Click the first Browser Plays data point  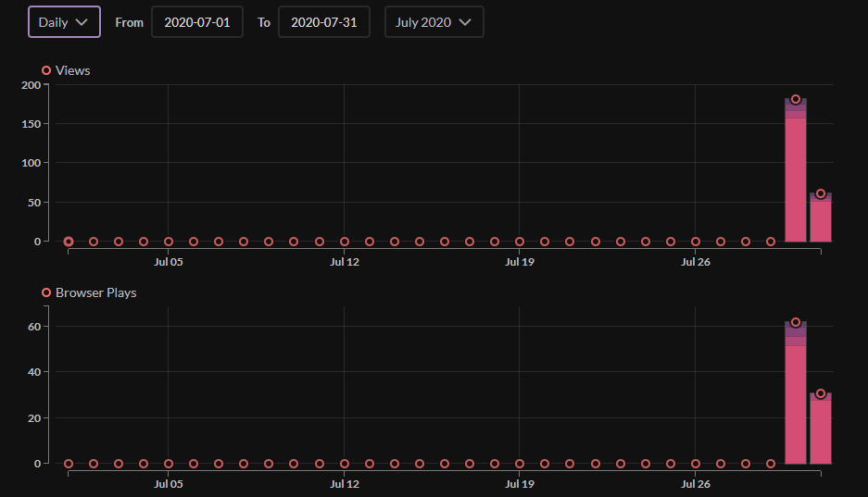pyautogui.click(x=69, y=464)
